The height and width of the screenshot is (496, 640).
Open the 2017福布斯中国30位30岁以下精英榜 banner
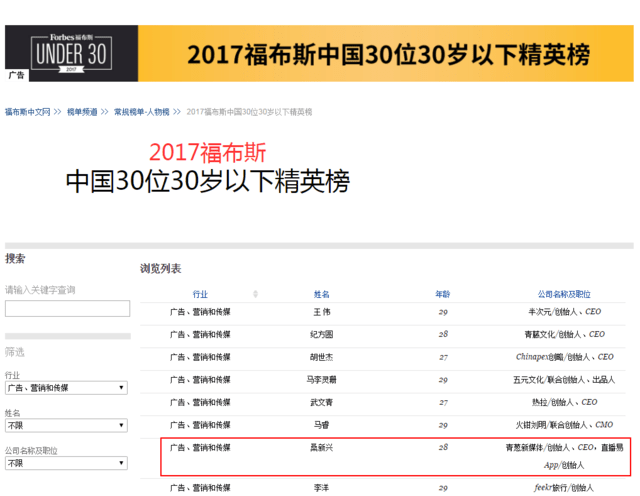click(x=319, y=53)
